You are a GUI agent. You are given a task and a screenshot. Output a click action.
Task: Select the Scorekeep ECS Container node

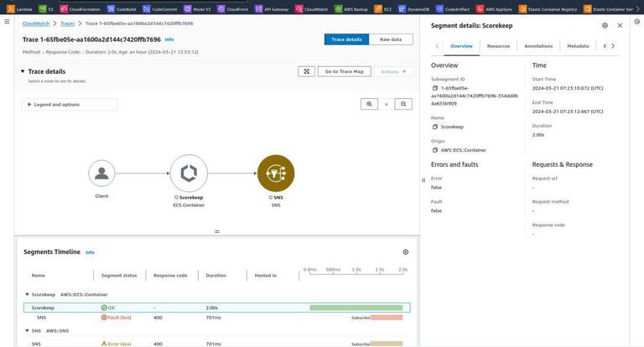[189, 173]
